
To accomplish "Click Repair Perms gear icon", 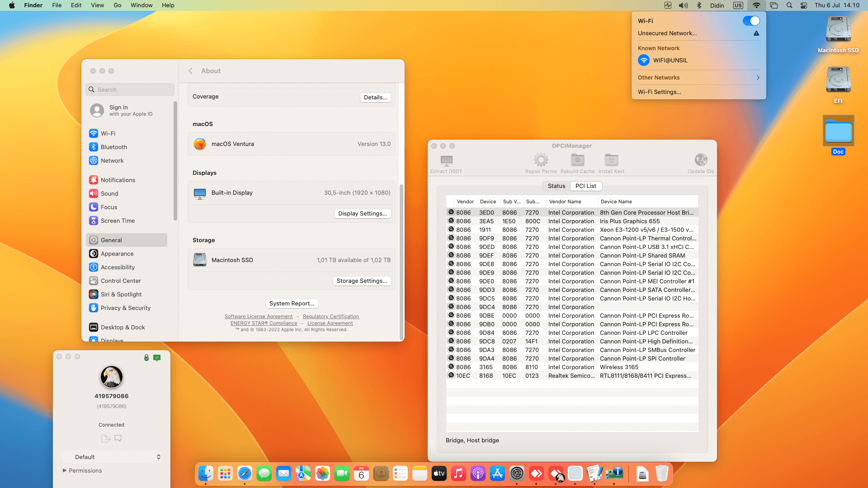I will coord(541,160).
